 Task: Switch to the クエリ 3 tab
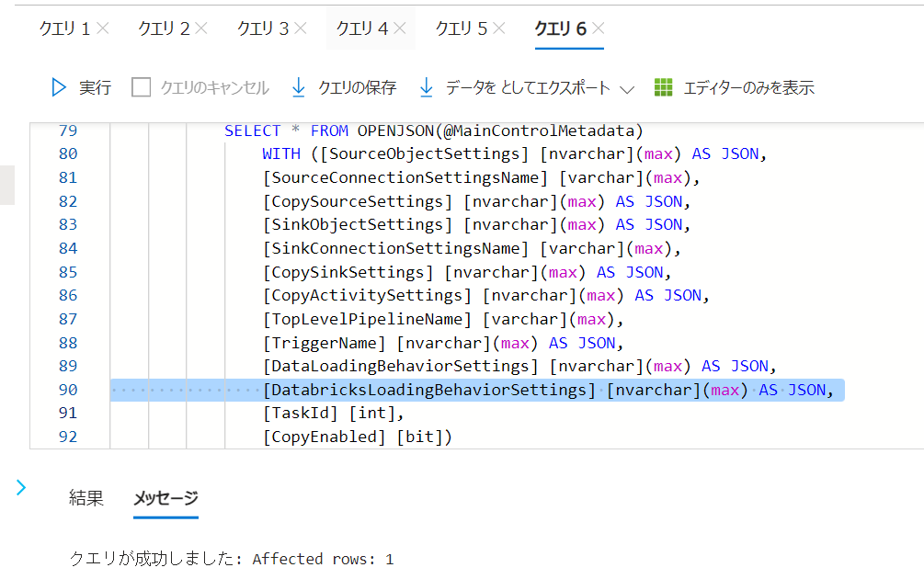(x=263, y=28)
